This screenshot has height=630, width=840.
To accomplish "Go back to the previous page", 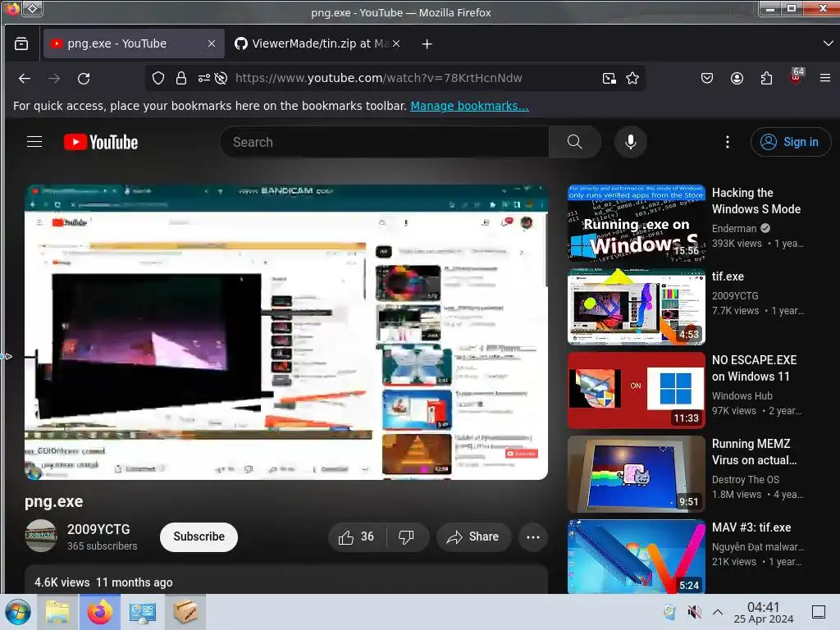I will [x=25, y=78].
